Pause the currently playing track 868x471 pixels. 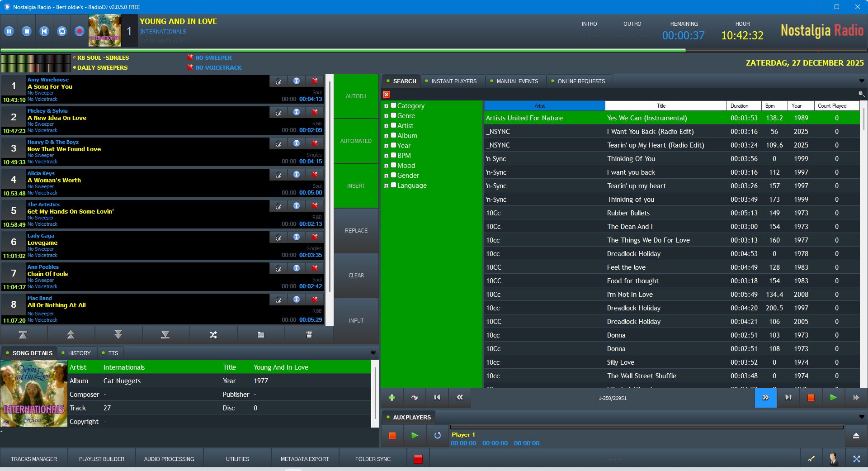[9, 31]
